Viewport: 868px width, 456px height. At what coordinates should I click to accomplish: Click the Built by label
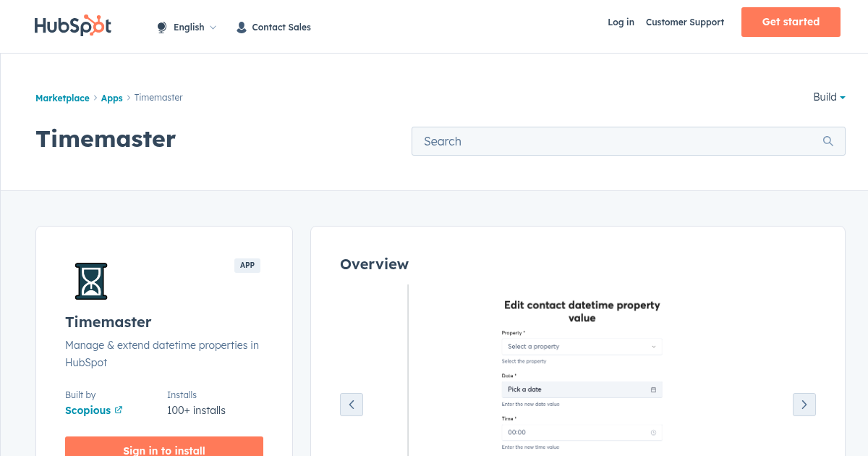[x=80, y=395]
